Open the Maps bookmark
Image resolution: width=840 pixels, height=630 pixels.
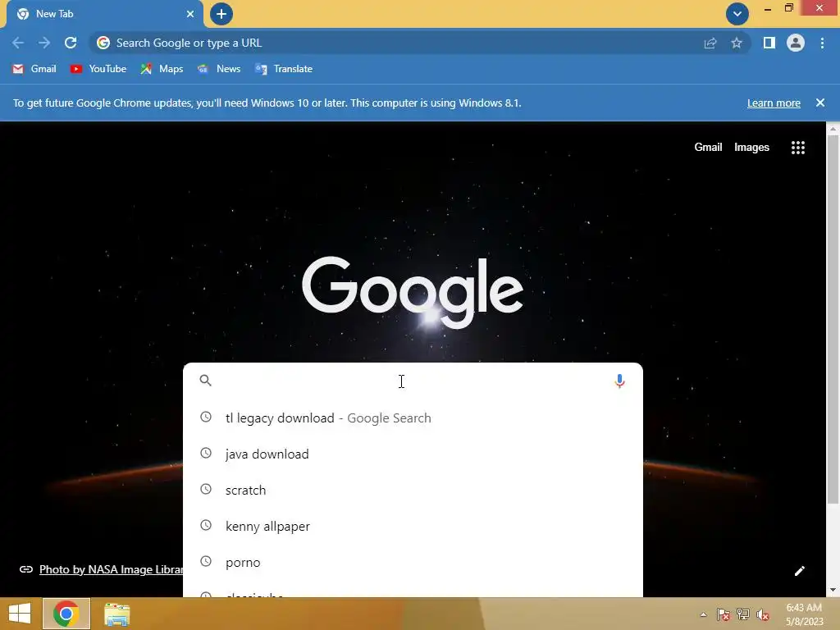point(162,69)
